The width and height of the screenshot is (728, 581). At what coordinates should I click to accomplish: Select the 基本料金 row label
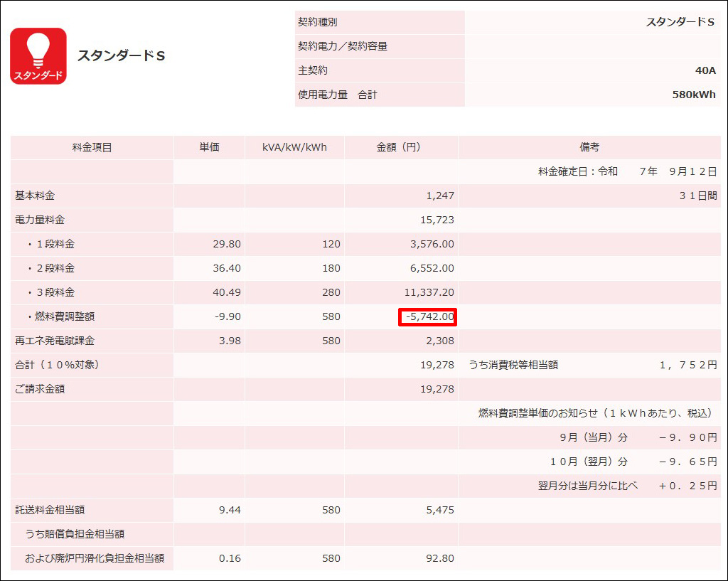pyautogui.click(x=35, y=196)
